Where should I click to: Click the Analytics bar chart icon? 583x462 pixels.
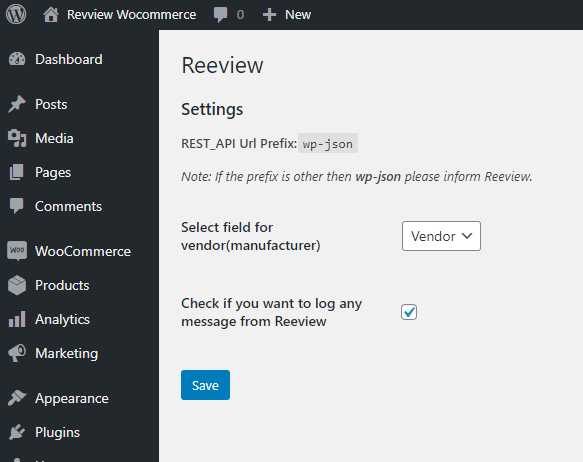pyautogui.click(x=17, y=319)
